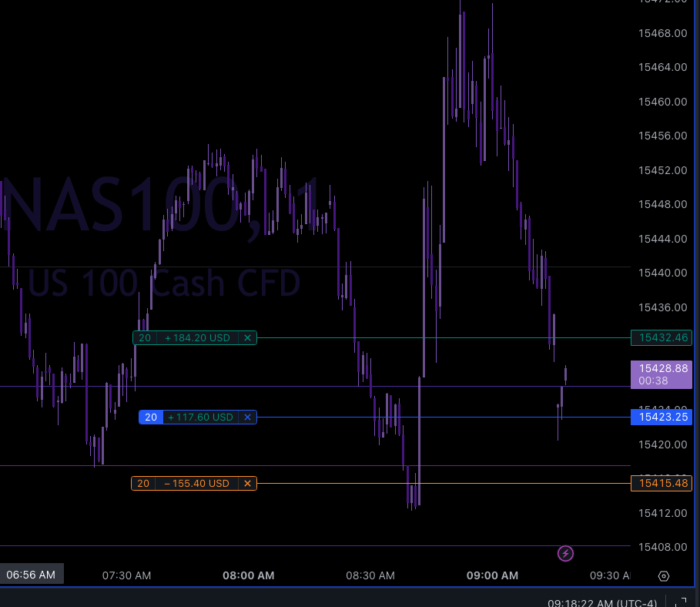This screenshot has height=607, width=700.
Task: Select the −155.40 USD loss label
Action: 196,483
